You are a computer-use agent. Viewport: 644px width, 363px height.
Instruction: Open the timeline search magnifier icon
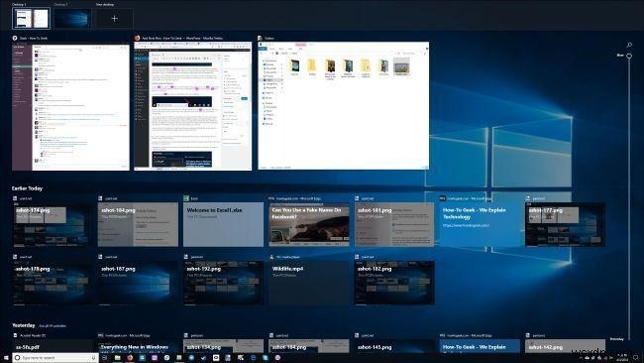[629, 45]
